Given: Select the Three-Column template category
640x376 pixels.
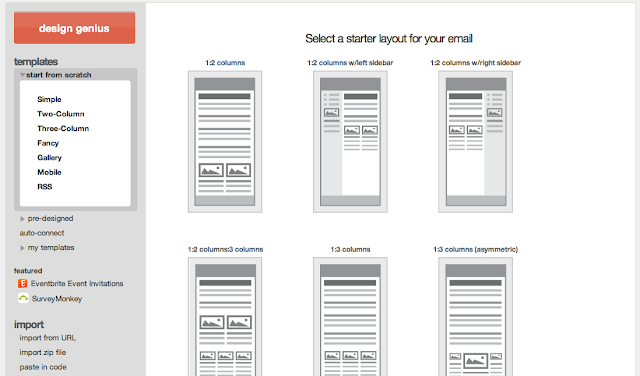Looking at the screenshot, I should coord(63,128).
